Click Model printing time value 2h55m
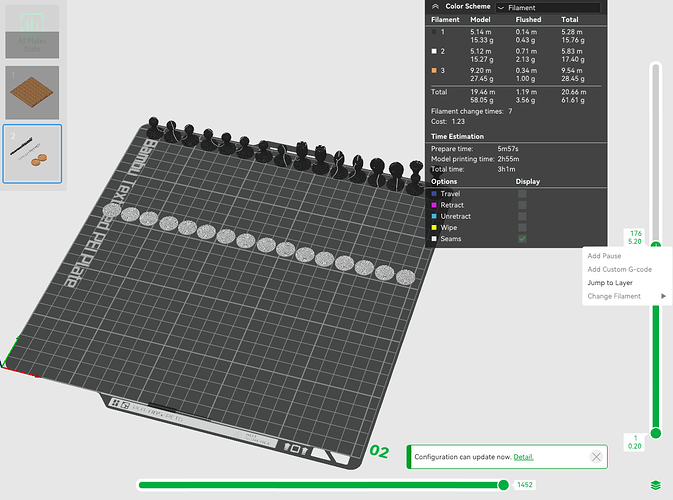Screen dimensions: 673x500 point(508,159)
